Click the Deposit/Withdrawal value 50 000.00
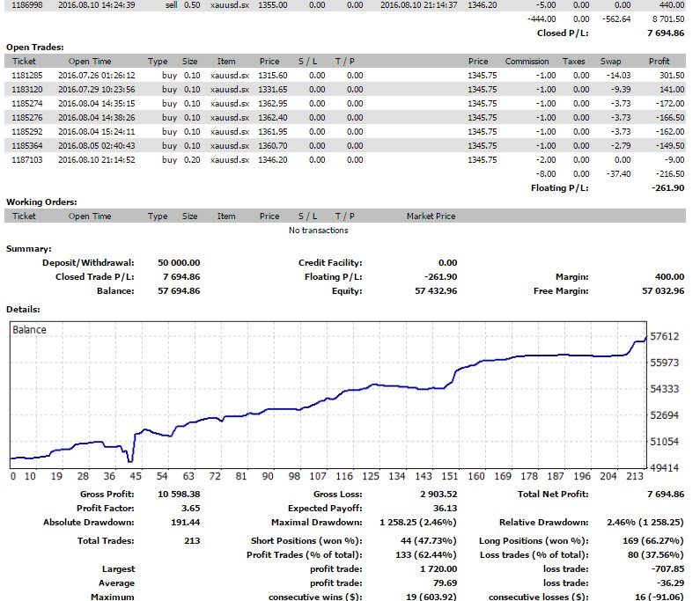Viewport: 700px width, 601px height. pyautogui.click(x=179, y=263)
